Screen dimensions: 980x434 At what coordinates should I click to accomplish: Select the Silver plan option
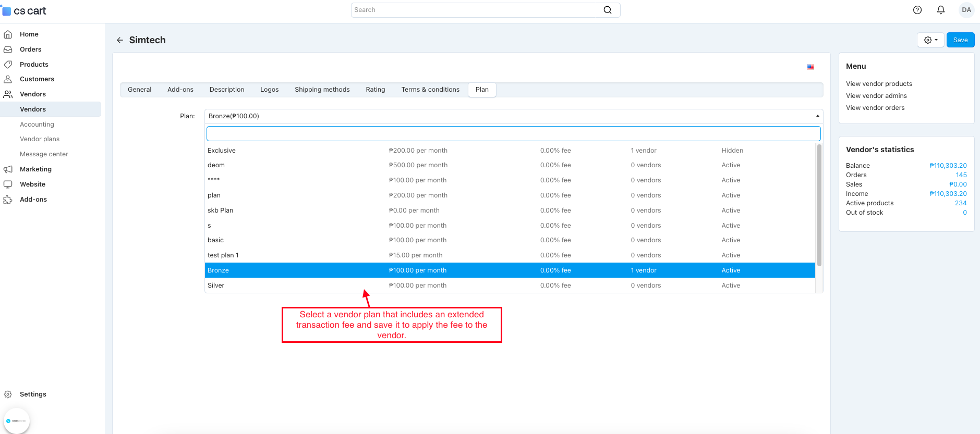(x=216, y=286)
